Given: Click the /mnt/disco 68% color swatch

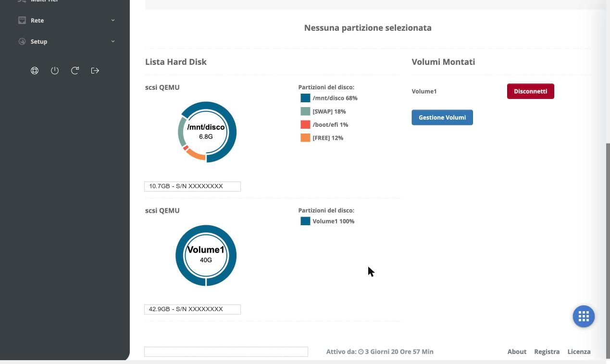Looking at the screenshot, I should click(x=305, y=98).
